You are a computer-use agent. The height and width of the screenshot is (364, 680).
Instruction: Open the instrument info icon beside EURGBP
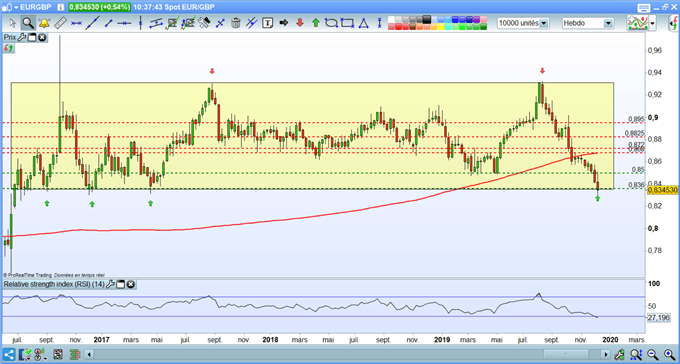click(x=61, y=7)
